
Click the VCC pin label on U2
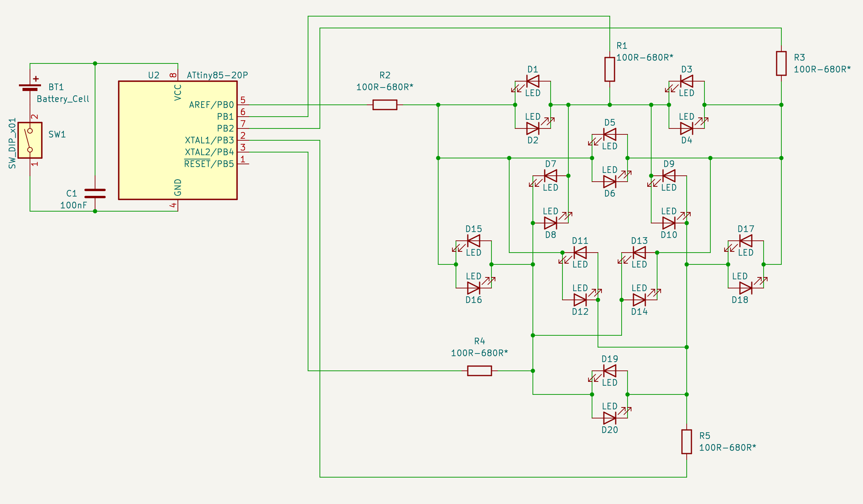tap(178, 92)
